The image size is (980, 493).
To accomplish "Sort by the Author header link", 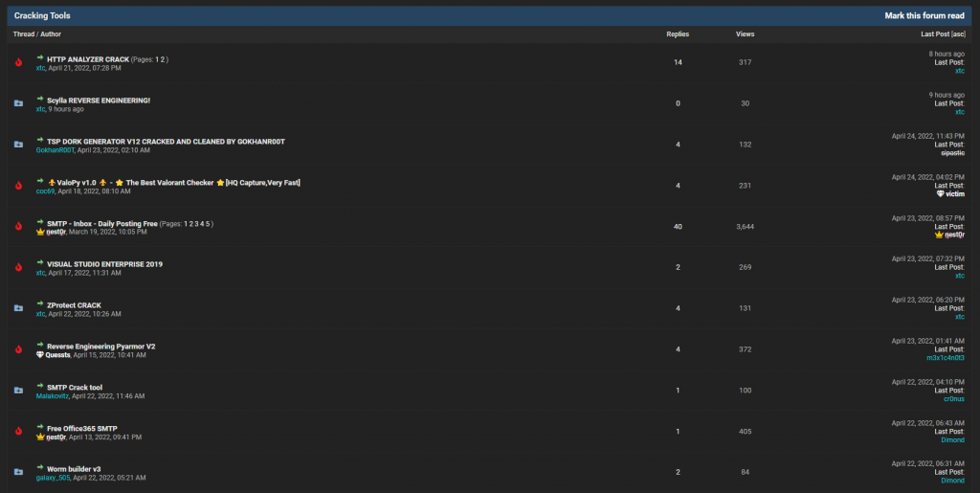I will [51, 34].
